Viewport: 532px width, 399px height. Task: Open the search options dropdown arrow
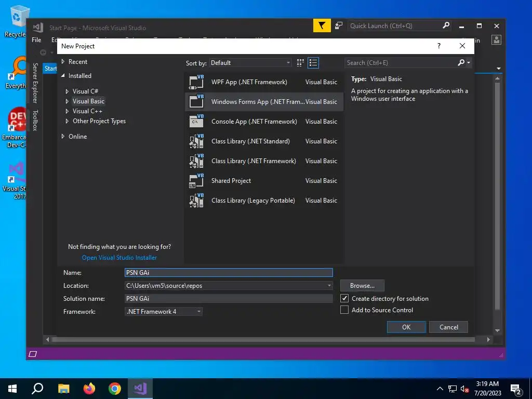point(469,62)
